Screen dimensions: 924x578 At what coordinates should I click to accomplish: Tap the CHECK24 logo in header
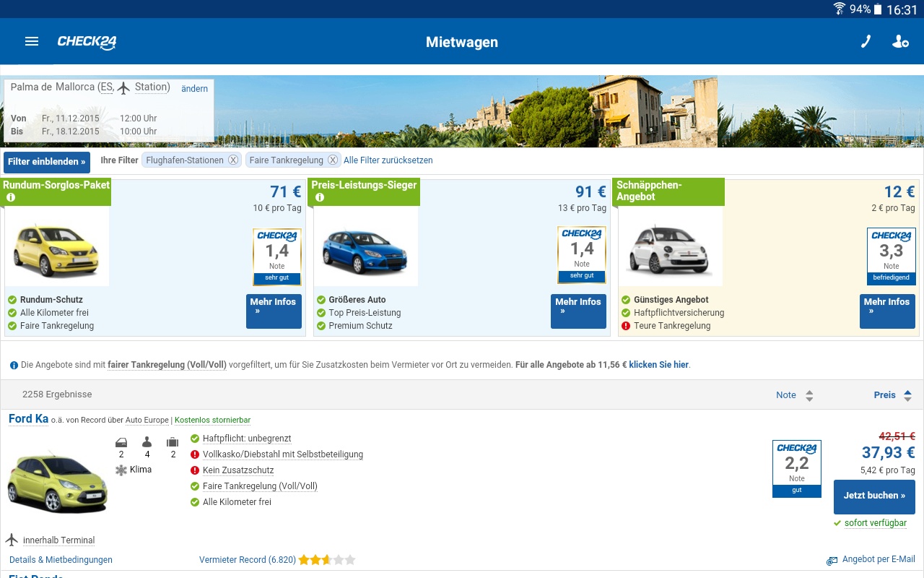point(87,42)
